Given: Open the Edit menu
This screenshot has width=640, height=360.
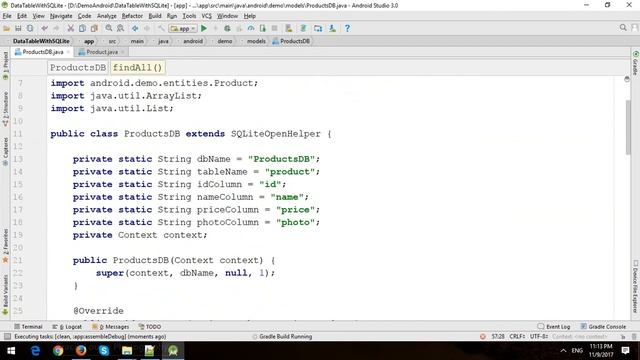Looking at the screenshot, I should click(x=22, y=16).
